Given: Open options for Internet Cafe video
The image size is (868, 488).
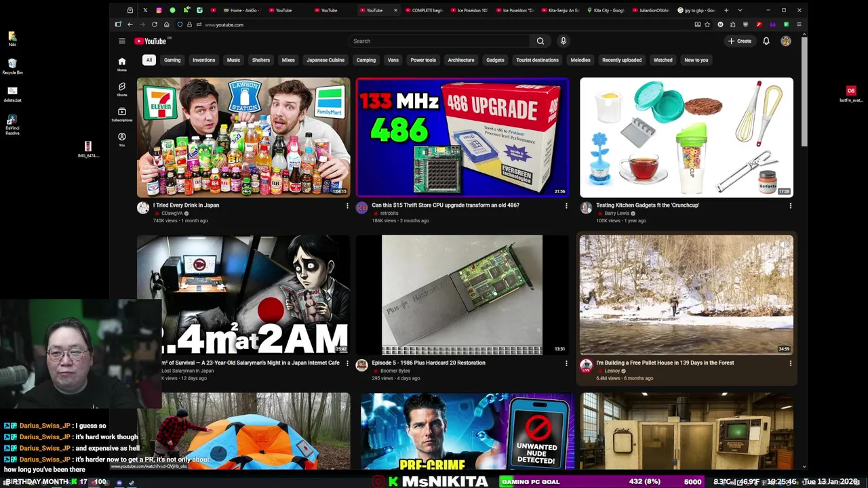Looking at the screenshot, I should click(347, 363).
